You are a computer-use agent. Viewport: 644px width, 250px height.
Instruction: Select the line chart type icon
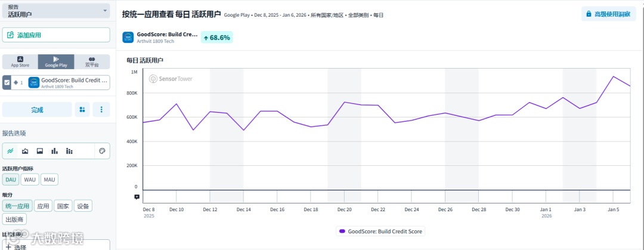[10, 151]
